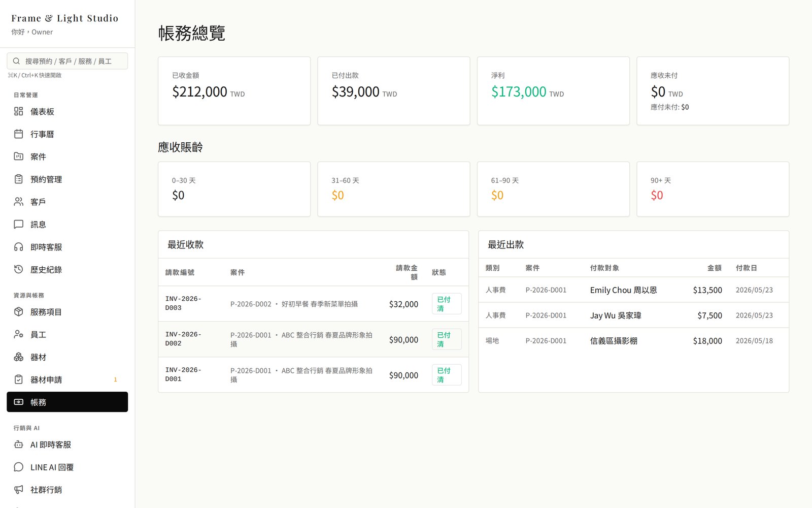
Task: Click the folder icon beside 案件
Action: tap(19, 156)
